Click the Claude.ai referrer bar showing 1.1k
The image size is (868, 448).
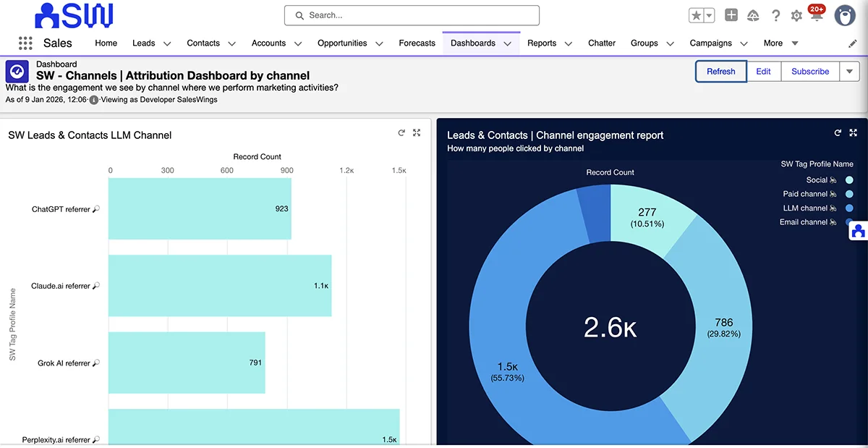tap(220, 285)
